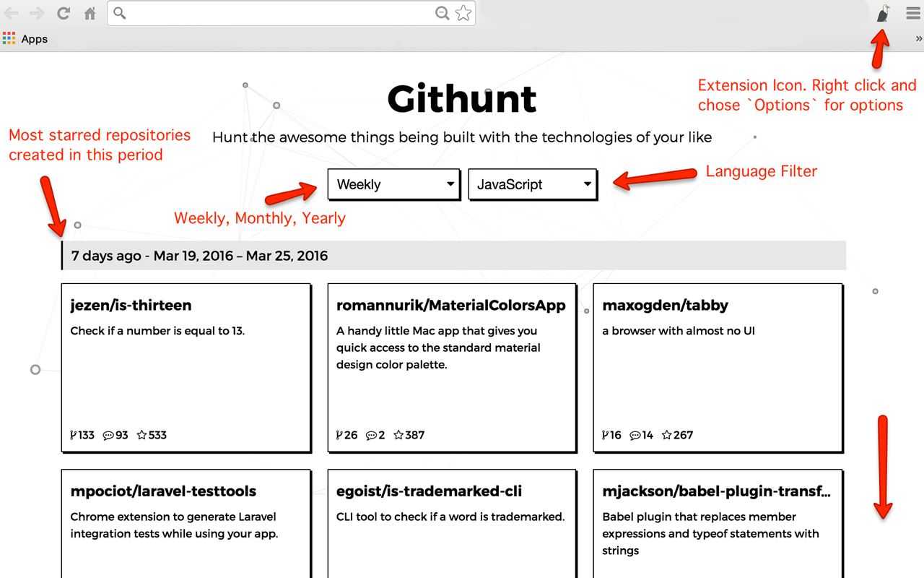Reload the page with refresh icon

coord(64,13)
